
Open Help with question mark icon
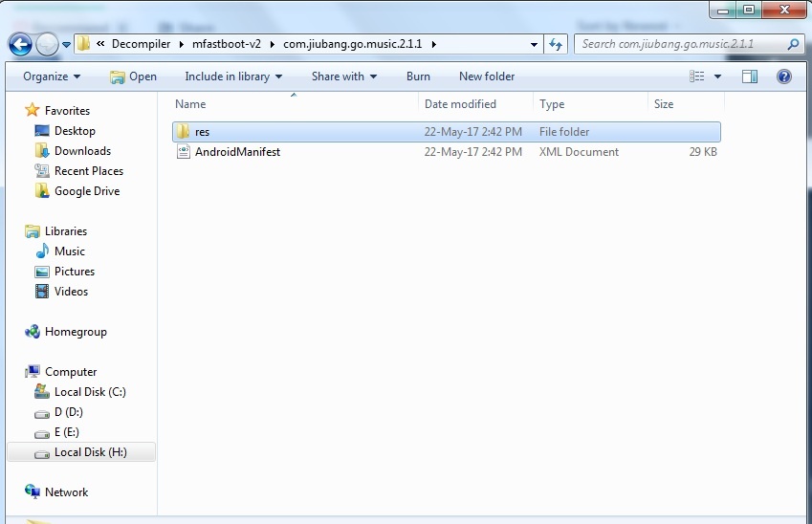click(784, 76)
